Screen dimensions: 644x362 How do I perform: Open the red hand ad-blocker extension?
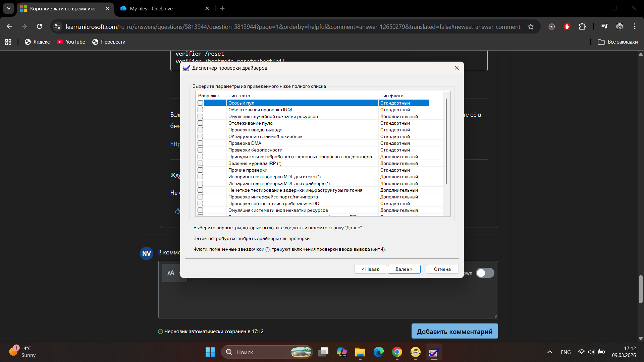(x=567, y=26)
